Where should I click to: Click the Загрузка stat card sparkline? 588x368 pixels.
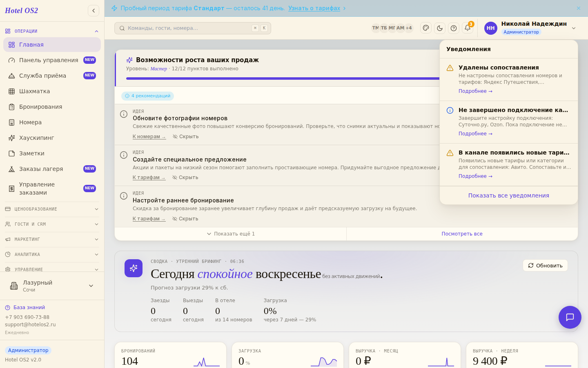coord(324,361)
